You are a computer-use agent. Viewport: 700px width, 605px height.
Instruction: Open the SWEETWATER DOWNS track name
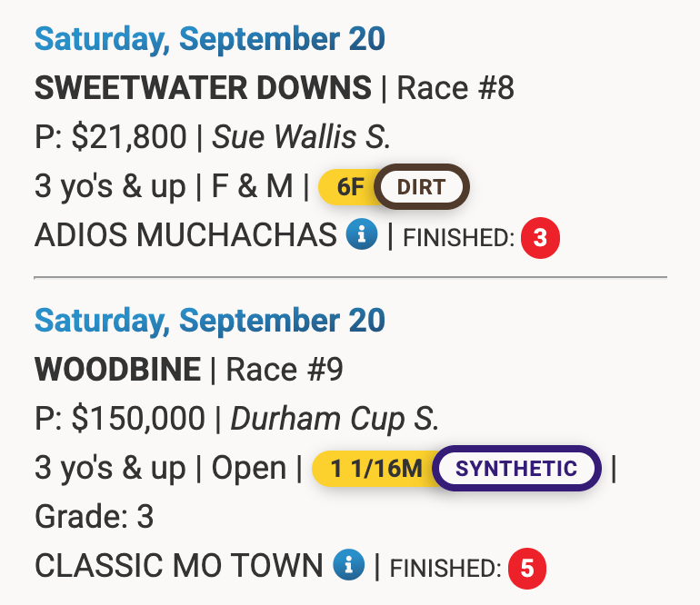tap(203, 88)
